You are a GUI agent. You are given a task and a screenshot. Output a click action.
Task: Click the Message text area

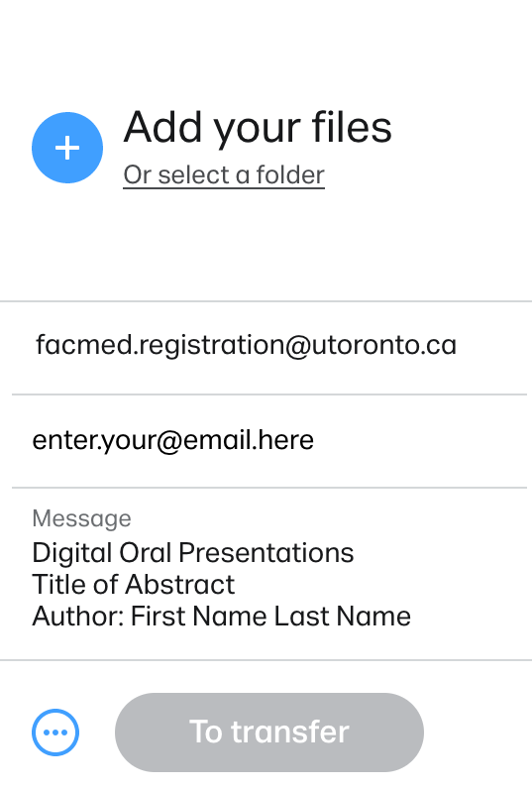click(x=269, y=574)
